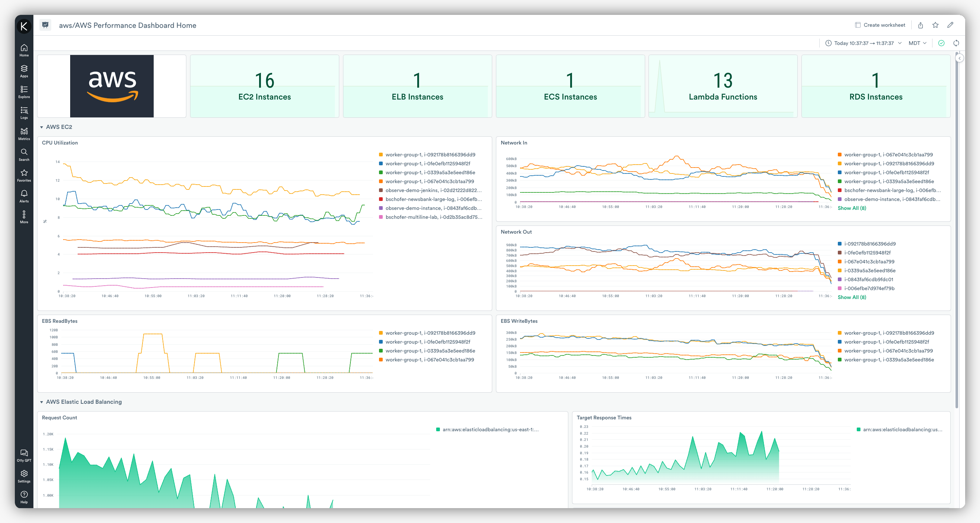Viewport: 980px width, 523px height.
Task: Open the Lambda Functions stat card
Action: (723, 86)
